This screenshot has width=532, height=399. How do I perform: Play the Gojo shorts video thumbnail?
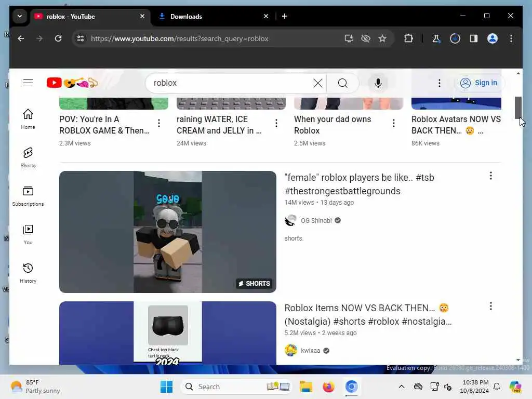(168, 232)
